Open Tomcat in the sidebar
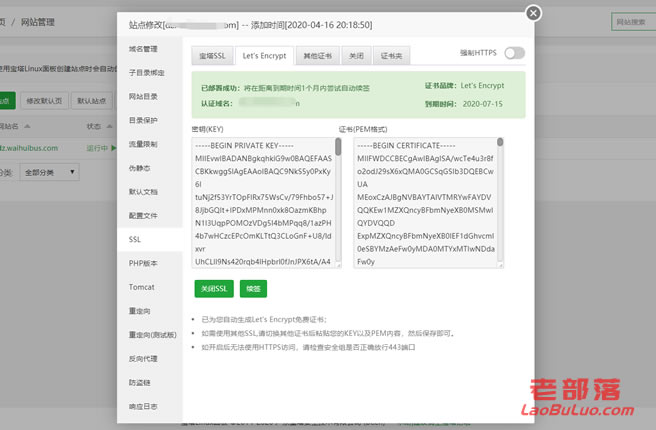 tap(141, 287)
